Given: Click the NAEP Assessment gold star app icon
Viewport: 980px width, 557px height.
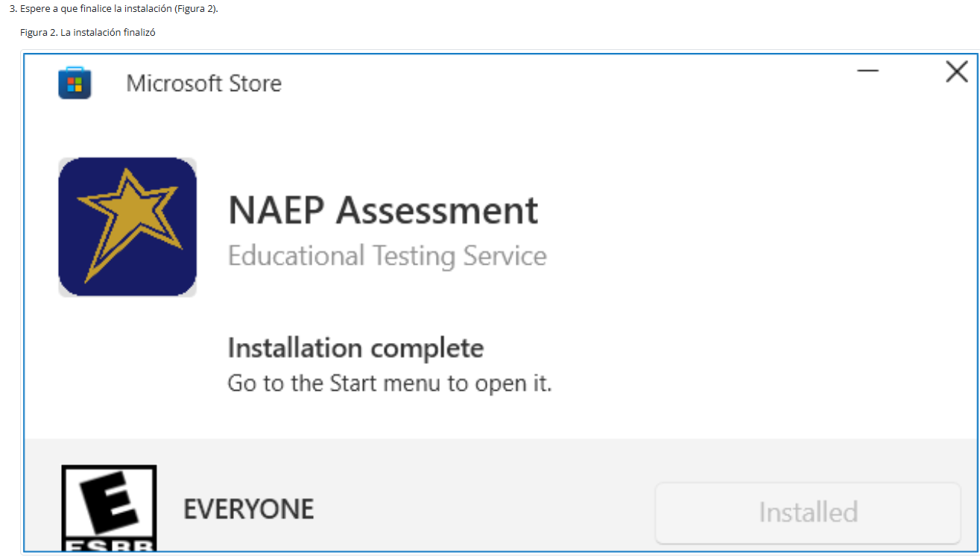Looking at the screenshot, I should [127, 227].
